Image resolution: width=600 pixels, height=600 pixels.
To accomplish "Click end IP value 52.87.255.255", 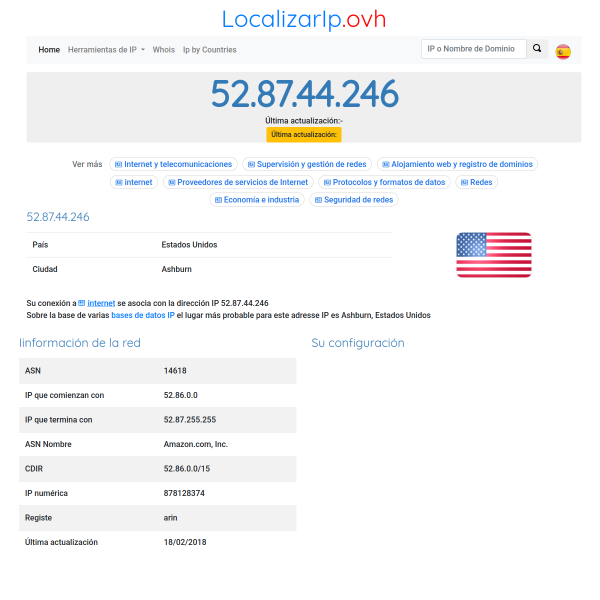I will 190,420.
